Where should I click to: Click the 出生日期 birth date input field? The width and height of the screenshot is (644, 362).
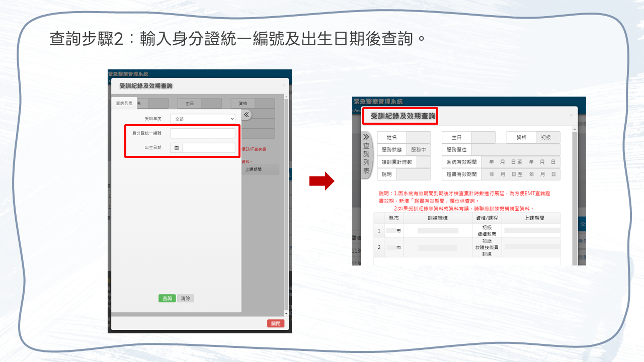(209, 148)
